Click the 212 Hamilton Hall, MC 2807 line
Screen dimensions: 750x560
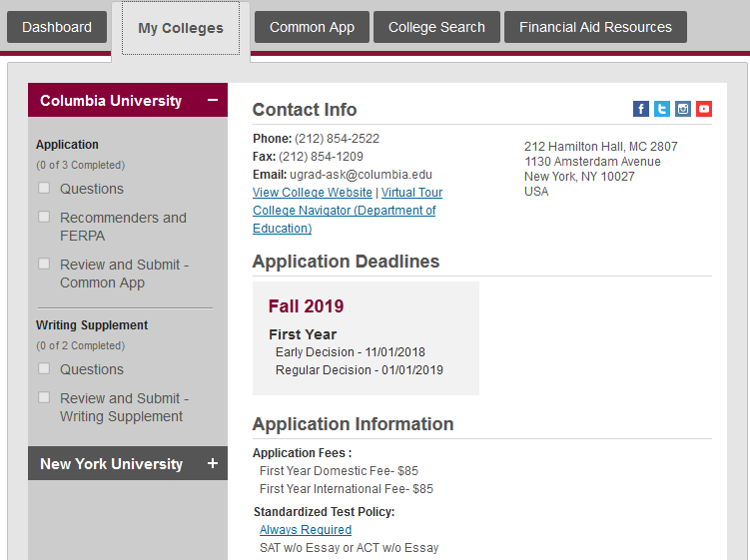pos(601,147)
